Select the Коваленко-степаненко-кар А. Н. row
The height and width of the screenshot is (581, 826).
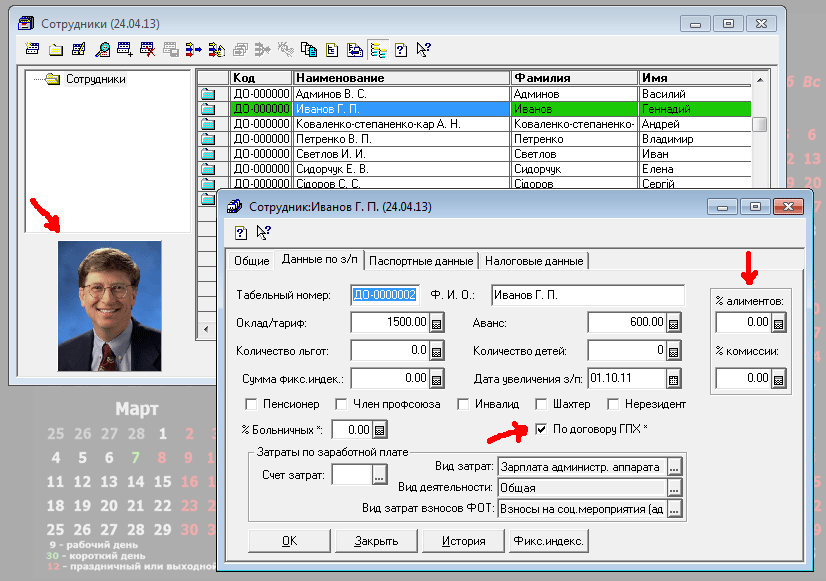pos(475,124)
